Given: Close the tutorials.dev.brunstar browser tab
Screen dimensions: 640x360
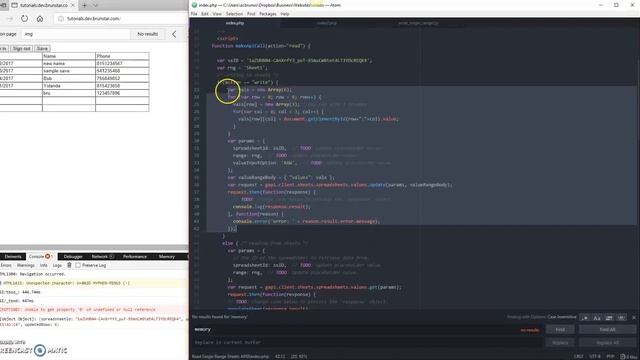Looking at the screenshot, I should click(x=73, y=5).
